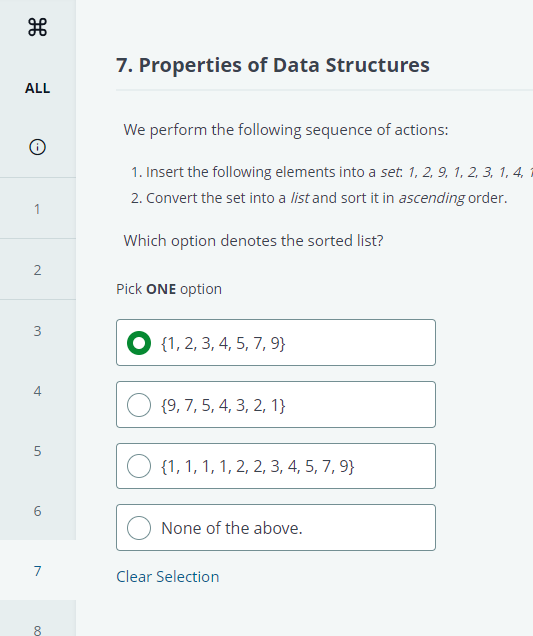Jump to question 3 in sidebar
Viewport: 533px width, 636px height.
point(37,331)
